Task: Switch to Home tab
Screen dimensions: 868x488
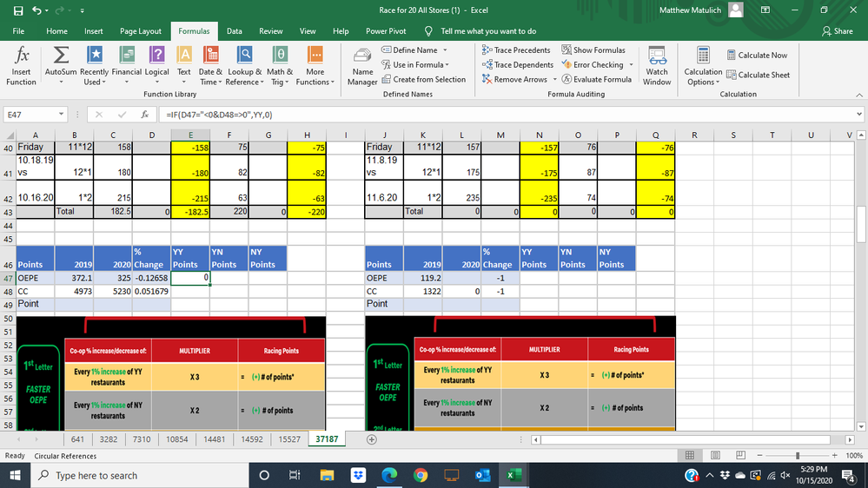Action: click(56, 31)
